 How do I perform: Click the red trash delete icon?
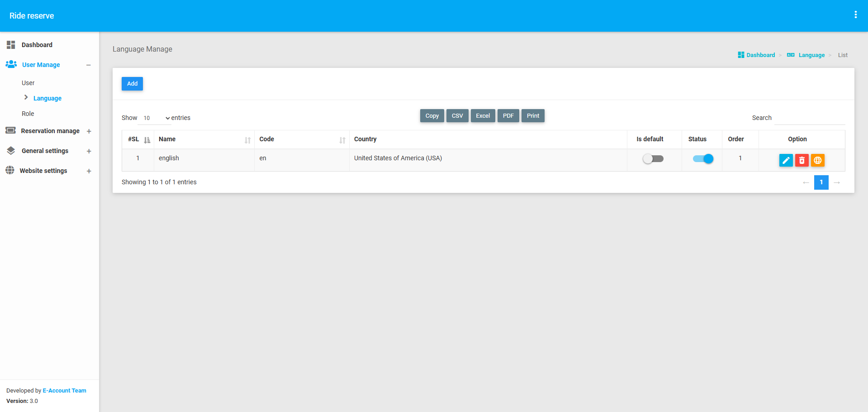[802, 160]
